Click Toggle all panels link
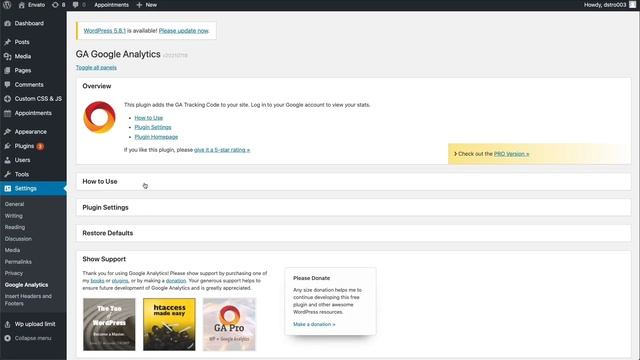The width and height of the screenshot is (640, 360). [96, 68]
